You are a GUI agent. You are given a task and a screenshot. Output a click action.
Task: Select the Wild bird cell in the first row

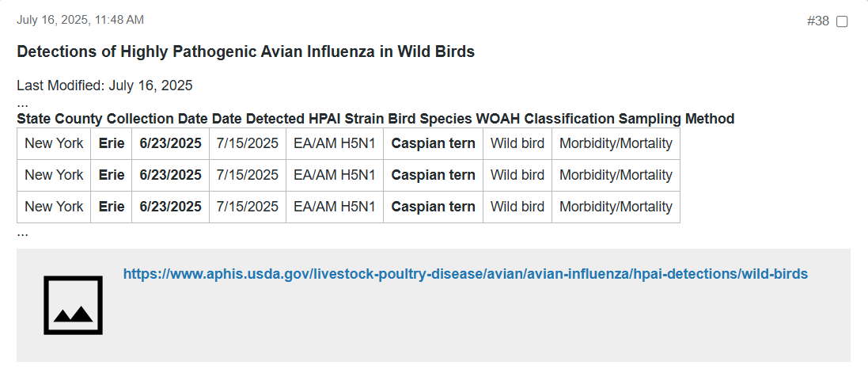(x=517, y=143)
